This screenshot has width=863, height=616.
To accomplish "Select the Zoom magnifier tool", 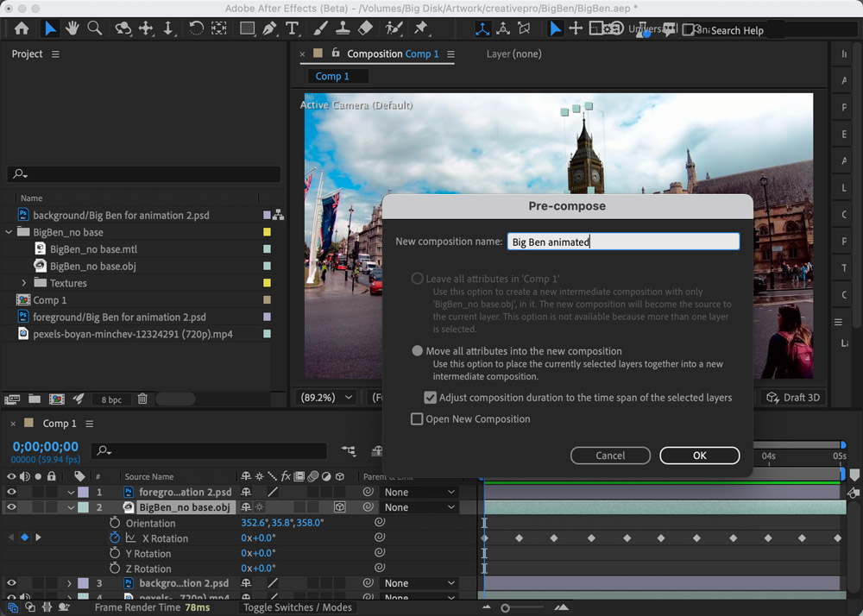I will (95, 28).
